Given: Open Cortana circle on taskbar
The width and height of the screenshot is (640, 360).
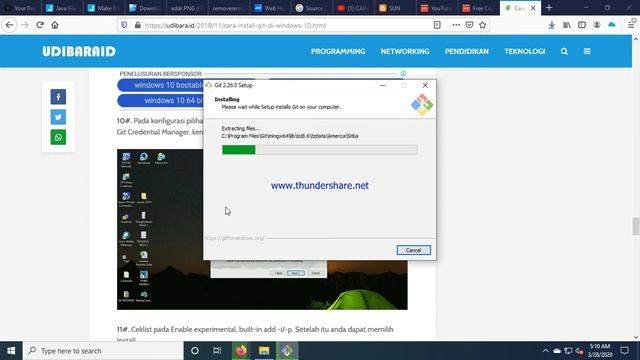Looking at the screenshot, I should tap(195, 351).
